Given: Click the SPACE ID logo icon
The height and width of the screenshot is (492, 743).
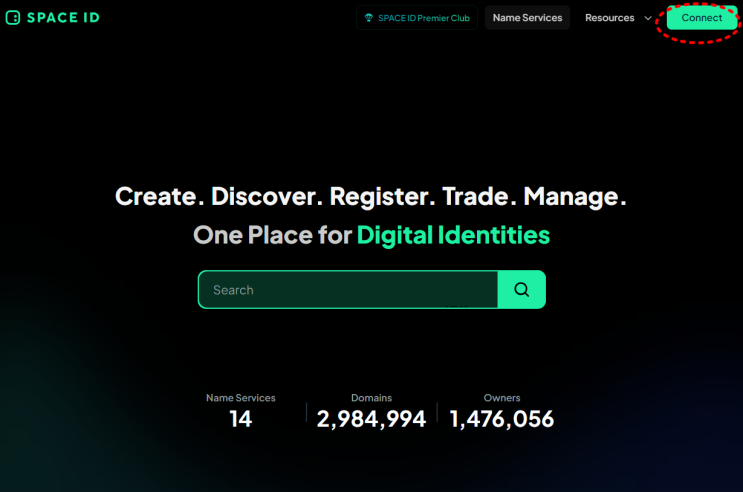Looking at the screenshot, I should point(13,18).
